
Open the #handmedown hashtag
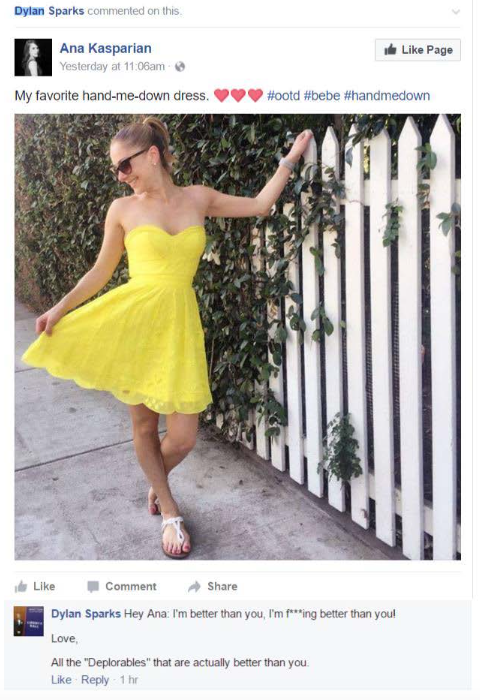click(x=387, y=96)
